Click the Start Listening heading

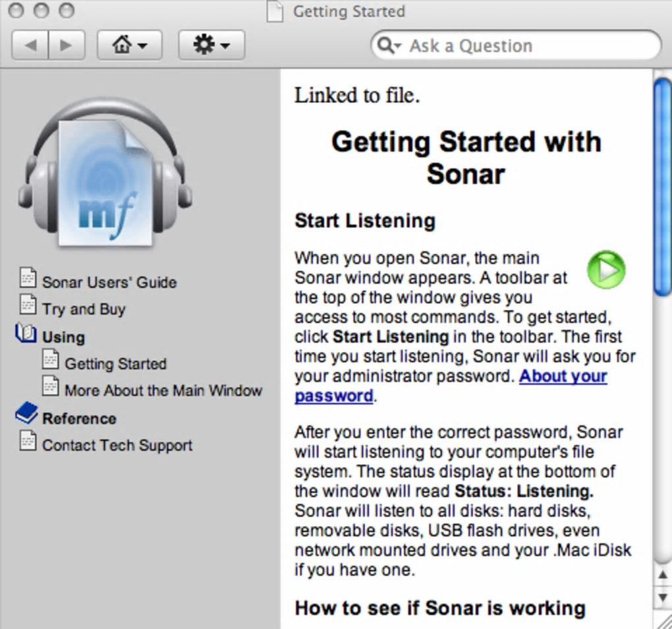[x=365, y=221]
